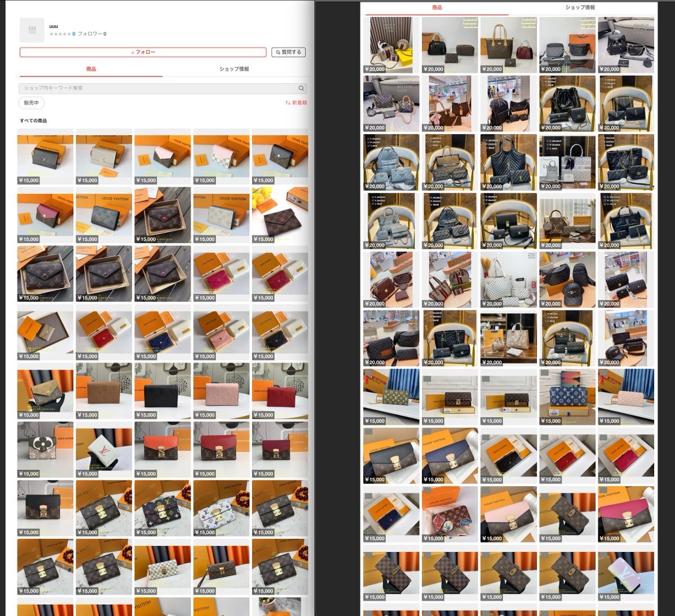Click the 質問する ask-a-question button
Screen dimensions: 675x616
(289, 52)
